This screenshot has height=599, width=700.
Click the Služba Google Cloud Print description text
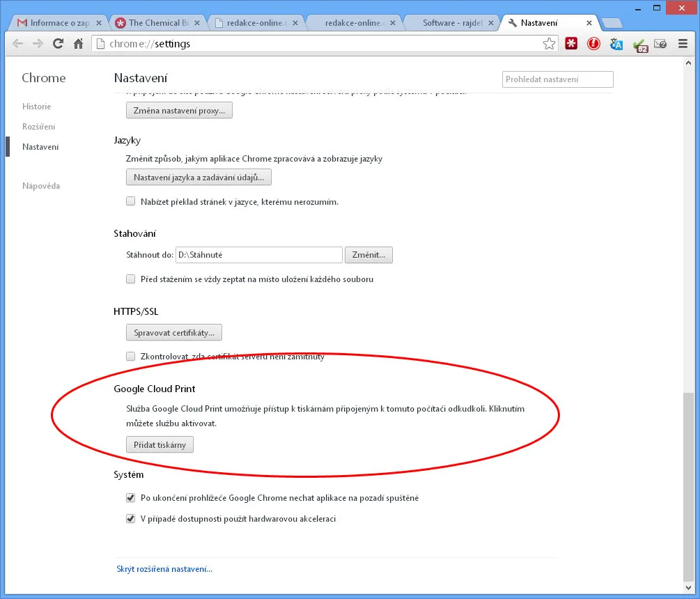pos(325,416)
